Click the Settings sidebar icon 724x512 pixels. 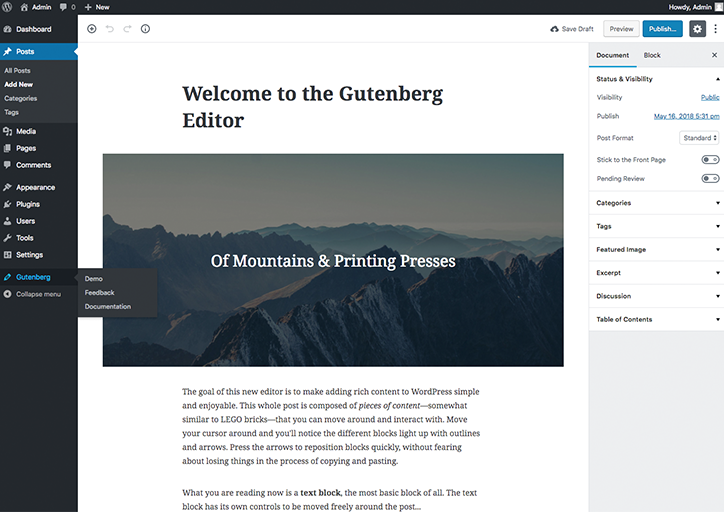click(x=7, y=255)
